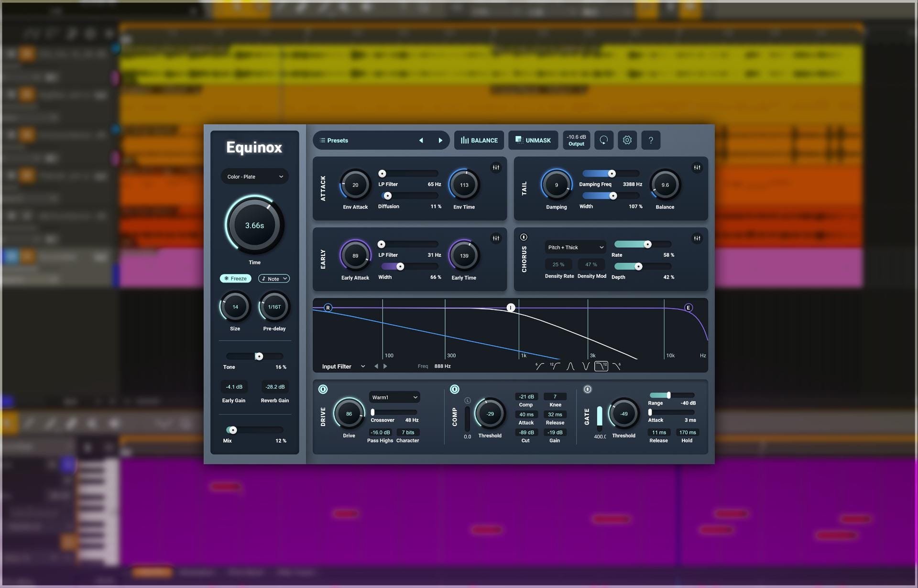Click the E node on the EQ graph
Image resolution: width=918 pixels, height=588 pixels.
pyautogui.click(x=688, y=307)
